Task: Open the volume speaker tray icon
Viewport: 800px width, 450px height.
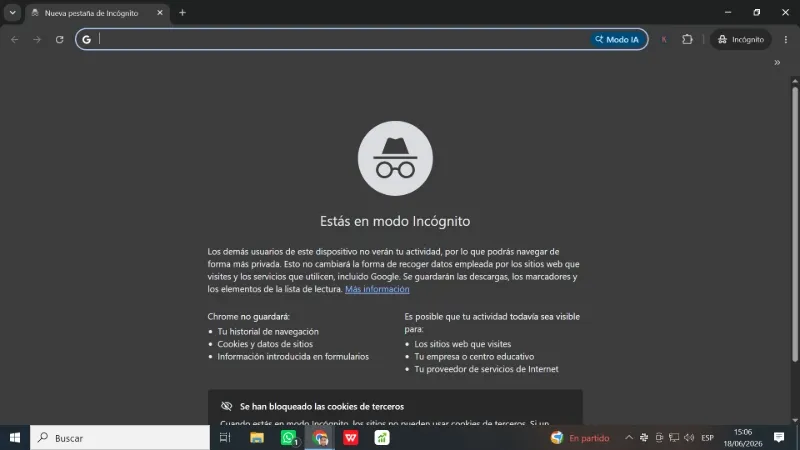Action: [x=689, y=438]
